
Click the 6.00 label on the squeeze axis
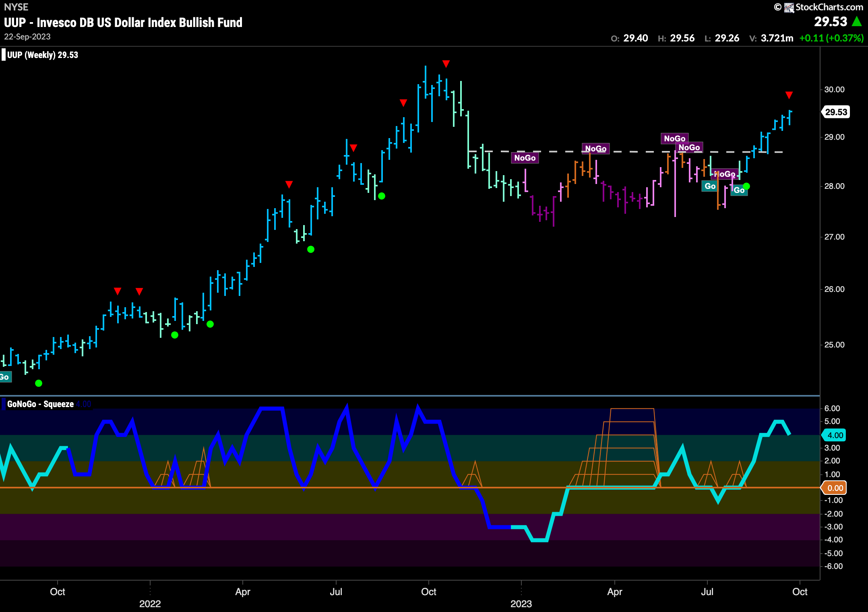tap(832, 408)
